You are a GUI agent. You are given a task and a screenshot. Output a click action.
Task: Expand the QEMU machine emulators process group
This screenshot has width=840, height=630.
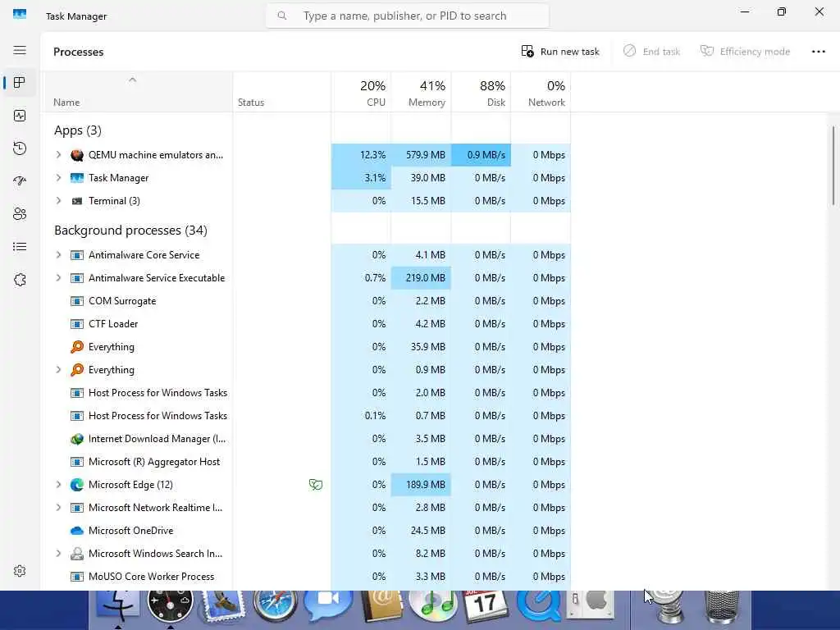coord(58,155)
